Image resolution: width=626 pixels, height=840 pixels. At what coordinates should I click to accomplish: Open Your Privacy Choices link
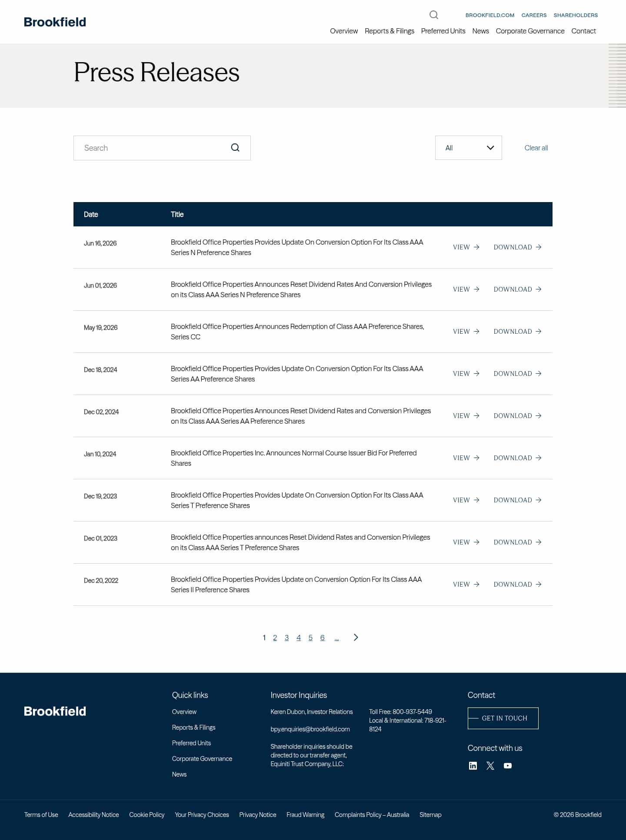(x=202, y=815)
